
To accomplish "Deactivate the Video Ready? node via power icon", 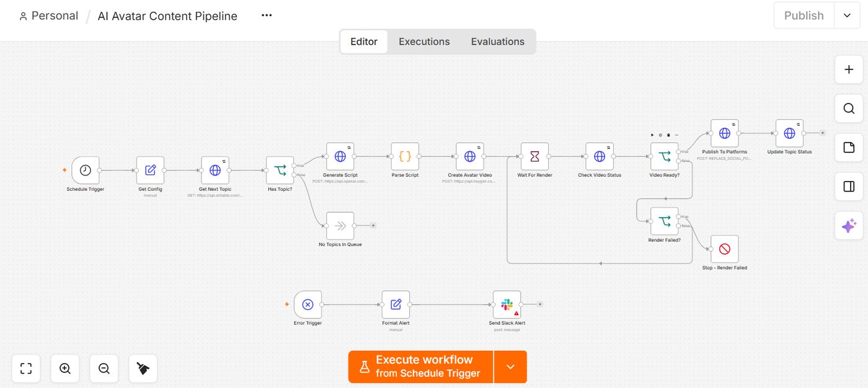I will pos(660,135).
